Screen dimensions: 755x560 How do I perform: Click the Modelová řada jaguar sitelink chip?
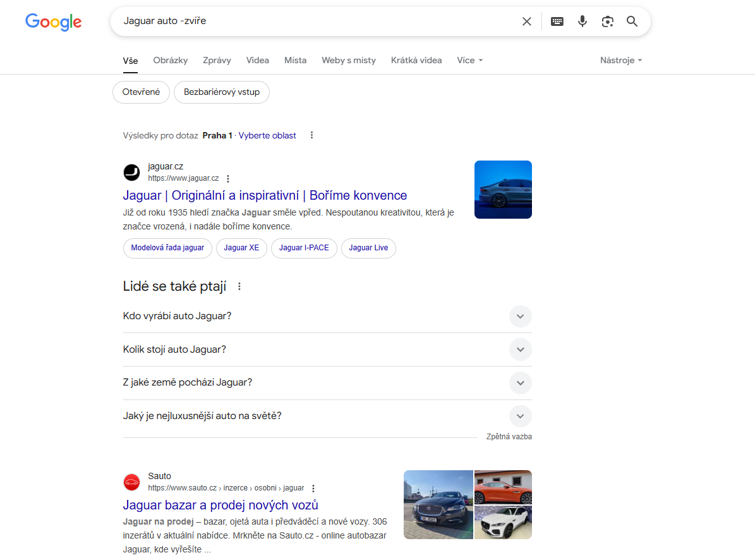167,248
